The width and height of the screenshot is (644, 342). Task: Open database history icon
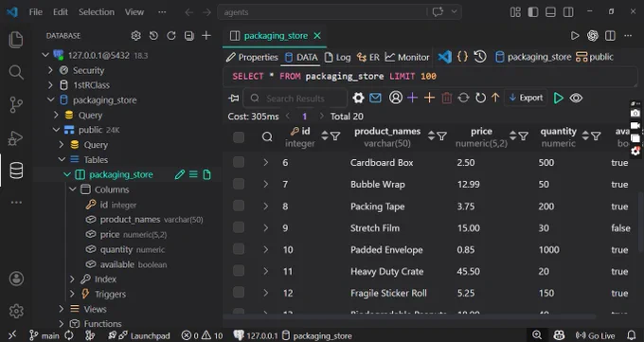click(153, 36)
